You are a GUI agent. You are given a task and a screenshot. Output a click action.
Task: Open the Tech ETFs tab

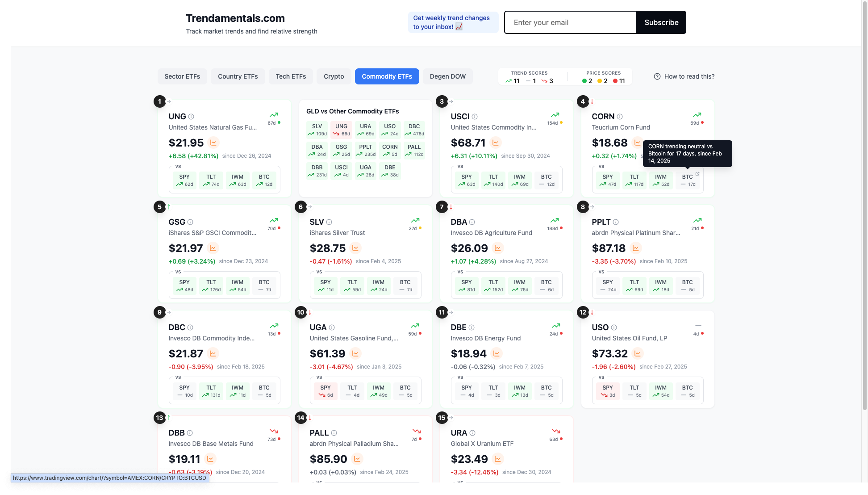tap(291, 76)
